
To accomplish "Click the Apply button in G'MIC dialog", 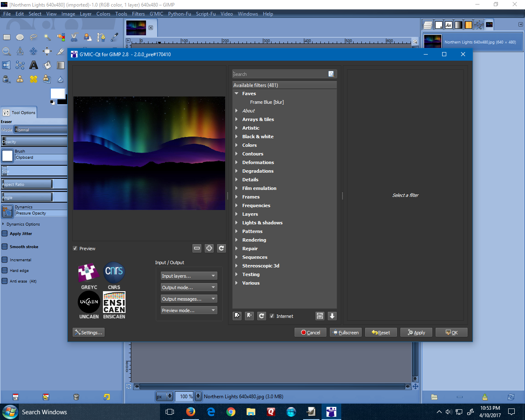I will point(416,332).
